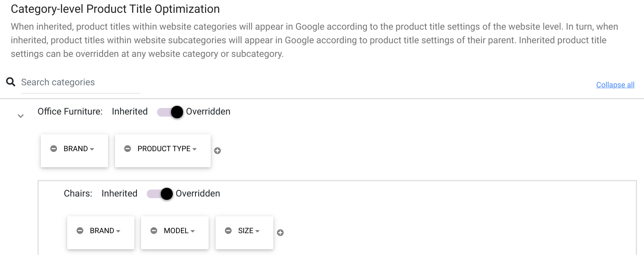Viewport: 644px width, 255px height.
Task: Toggle Chairs Inherited/Overridden switch
Action: coord(160,194)
